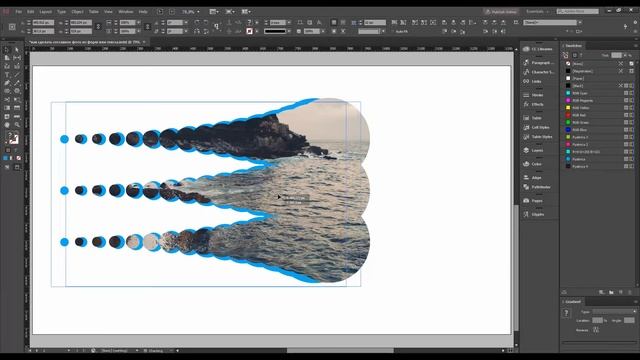Select the Zoom tool

[17, 125]
